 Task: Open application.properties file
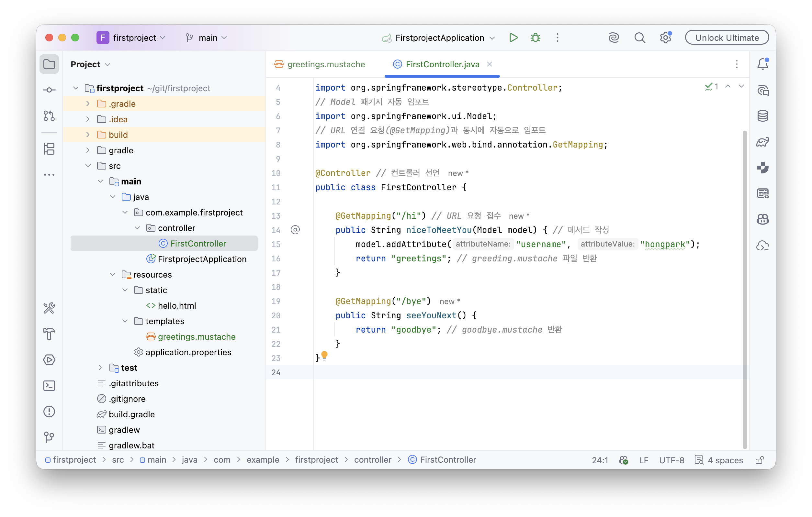[x=188, y=352]
